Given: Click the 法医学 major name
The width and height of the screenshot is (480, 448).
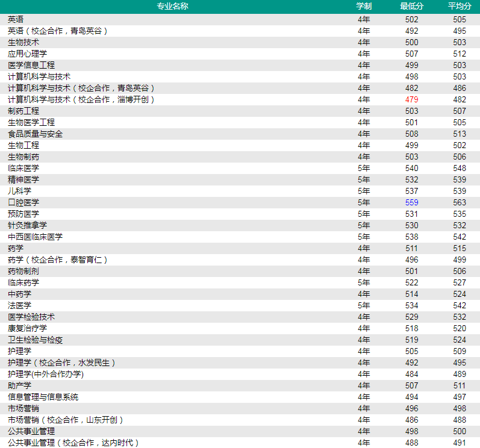Looking at the screenshot, I should 19,305.
